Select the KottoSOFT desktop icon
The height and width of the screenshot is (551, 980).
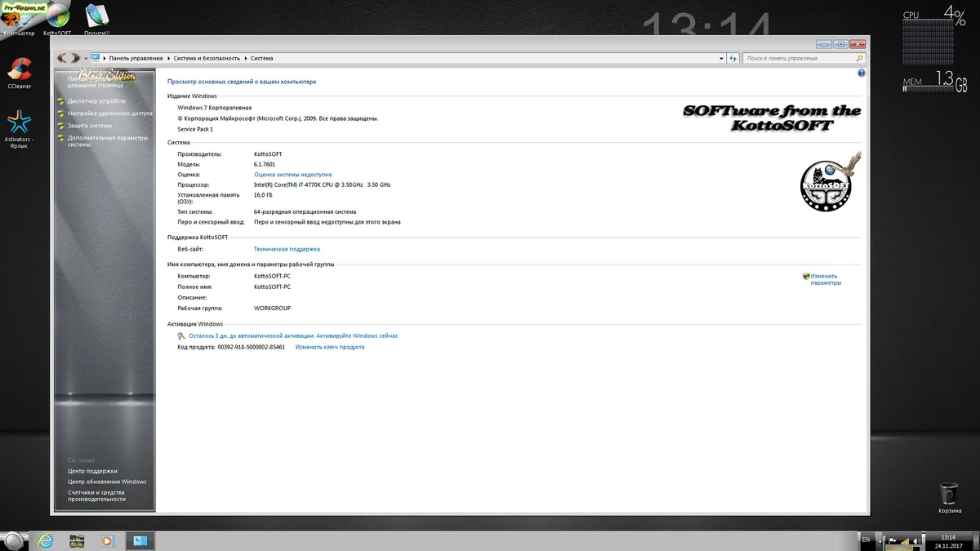[57, 19]
